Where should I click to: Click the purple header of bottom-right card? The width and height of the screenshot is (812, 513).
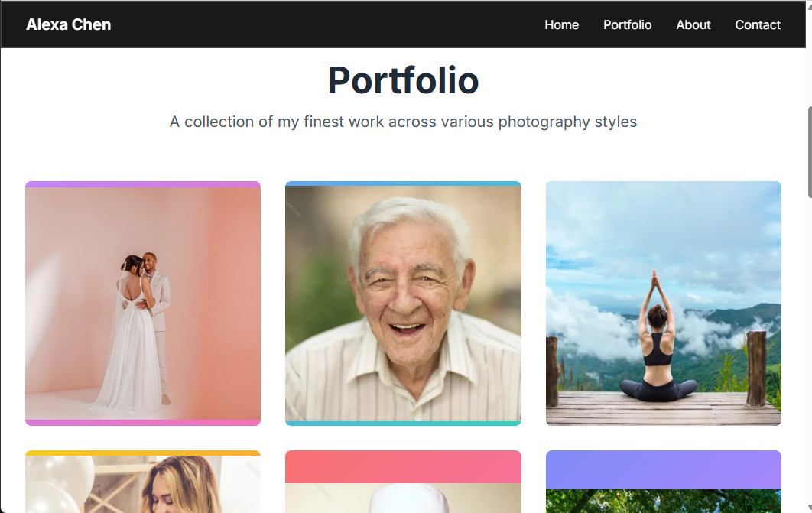click(x=663, y=466)
